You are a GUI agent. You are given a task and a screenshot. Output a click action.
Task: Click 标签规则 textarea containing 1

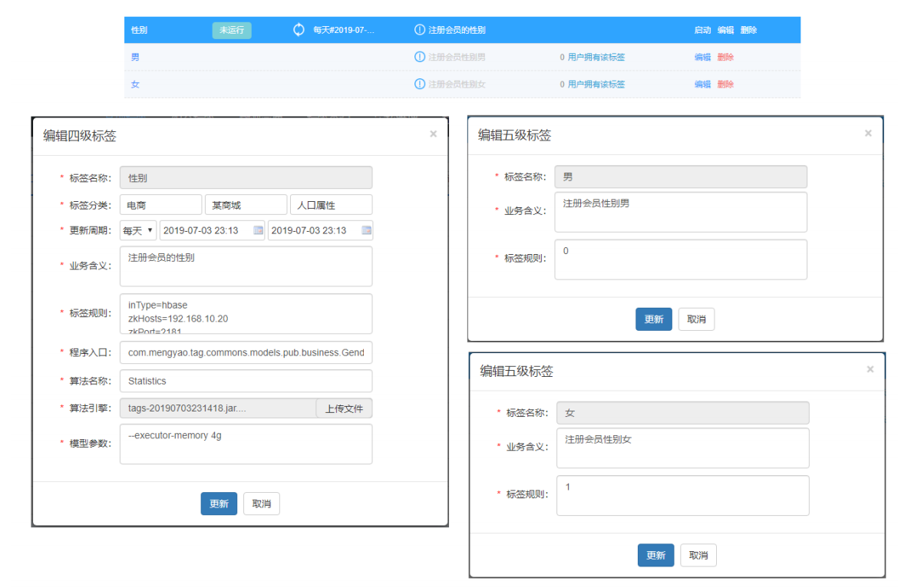pos(683,495)
